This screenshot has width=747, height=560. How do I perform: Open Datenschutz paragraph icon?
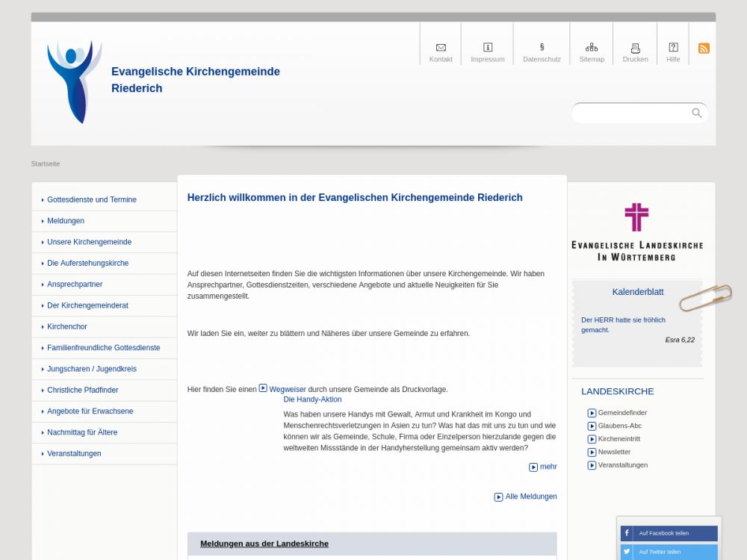point(542,48)
